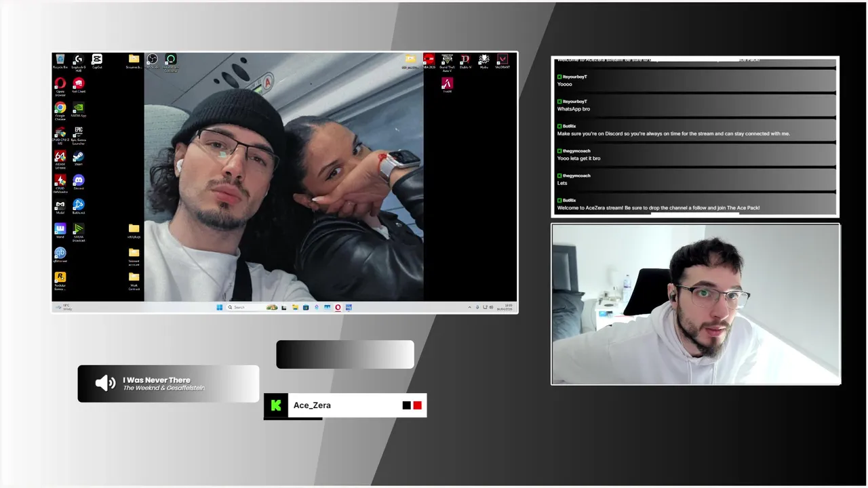Open the Rockstar Games Launcher icon
The width and height of the screenshot is (868, 488).
[60, 281]
